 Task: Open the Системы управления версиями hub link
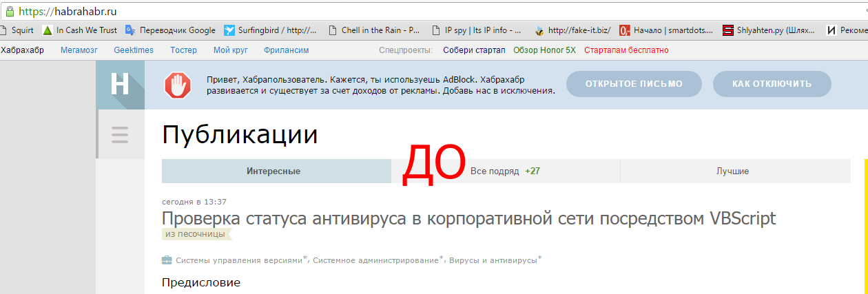238,260
